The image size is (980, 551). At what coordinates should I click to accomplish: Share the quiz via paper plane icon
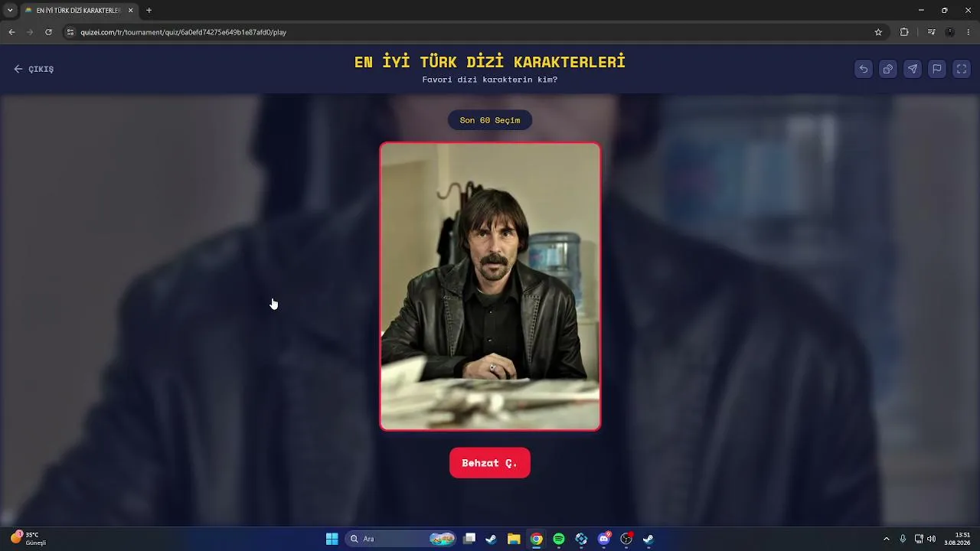[912, 69]
